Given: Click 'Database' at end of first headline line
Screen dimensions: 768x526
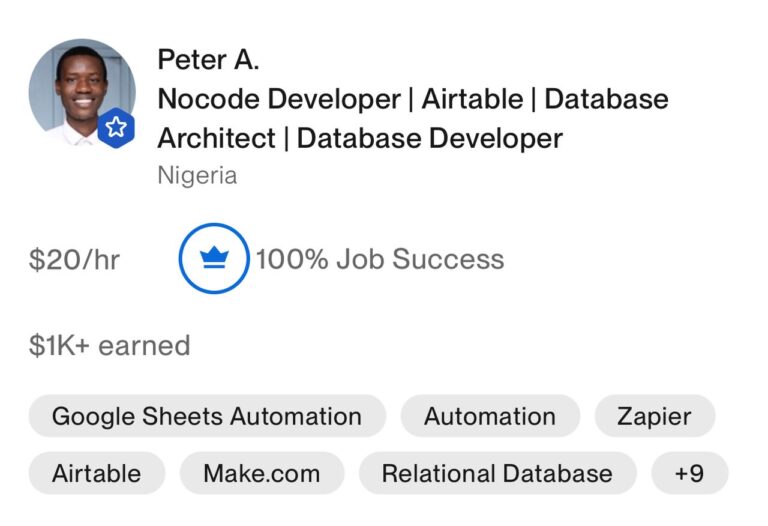Looking at the screenshot, I should click(606, 99).
